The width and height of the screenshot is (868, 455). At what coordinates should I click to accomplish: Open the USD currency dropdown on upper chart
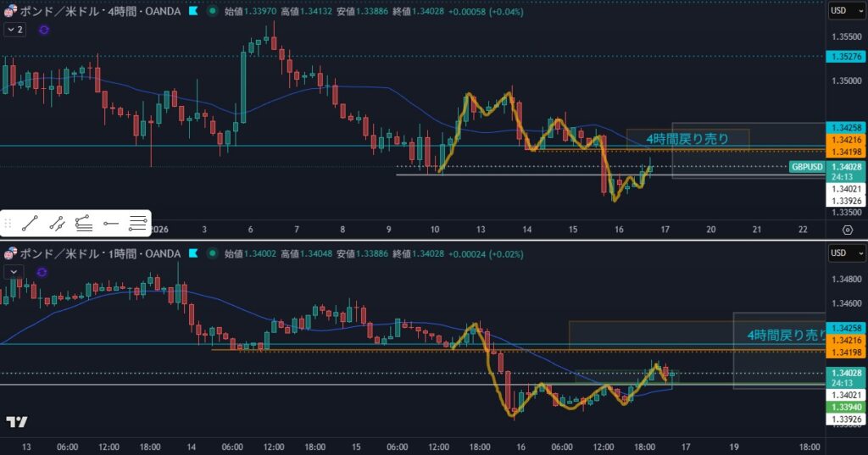(843, 11)
